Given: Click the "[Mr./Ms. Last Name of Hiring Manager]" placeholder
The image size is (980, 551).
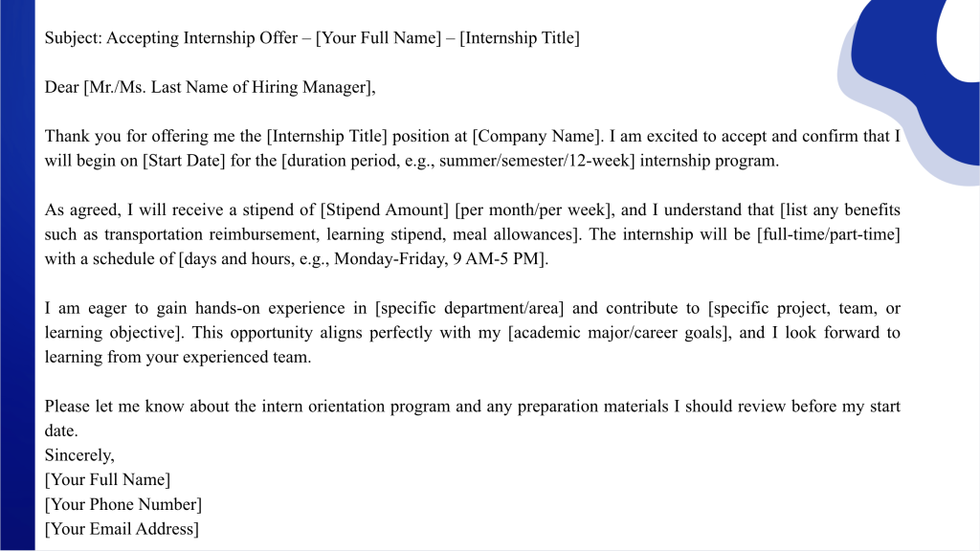Looking at the screenshot, I should tap(228, 87).
